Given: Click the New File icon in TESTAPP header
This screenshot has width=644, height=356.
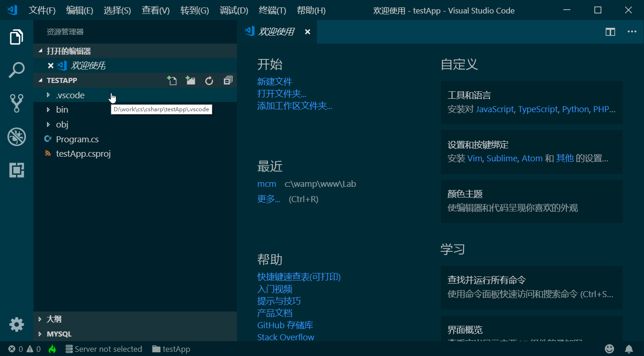Looking at the screenshot, I should tap(172, 81).
